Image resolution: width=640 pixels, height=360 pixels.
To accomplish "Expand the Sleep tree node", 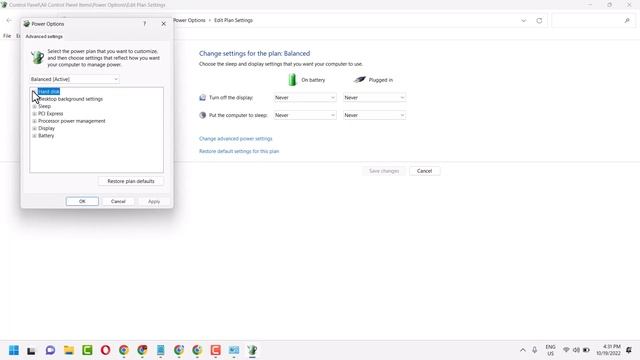I will tap(34, 106).
